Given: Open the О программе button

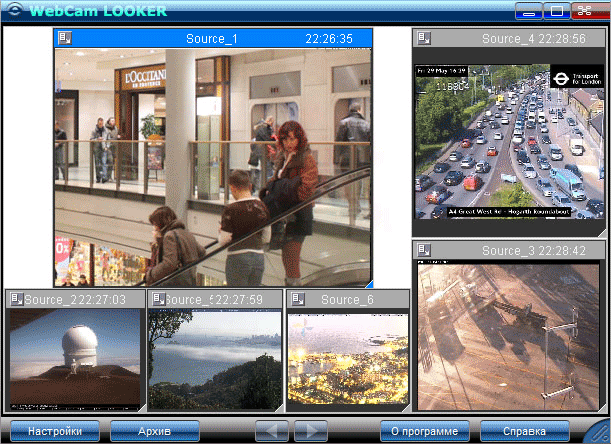Looking at the screenshot, I should click(x=424, y=431).
